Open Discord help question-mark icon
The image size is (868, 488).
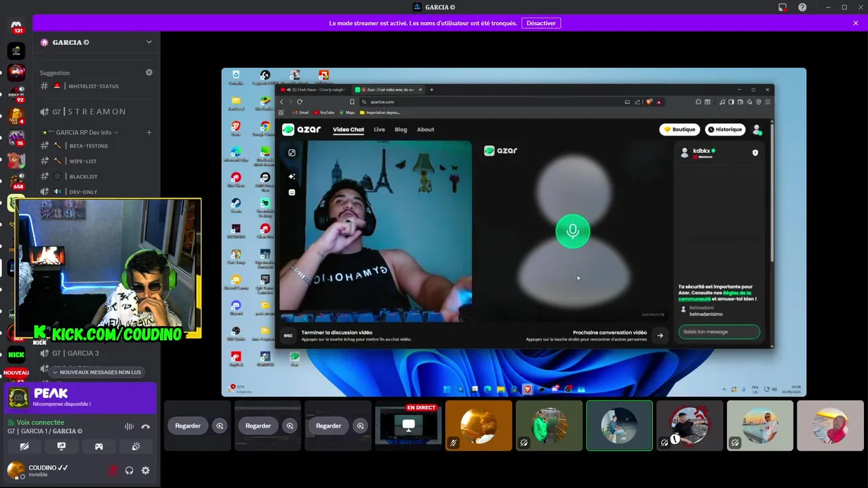pos(802,7)
